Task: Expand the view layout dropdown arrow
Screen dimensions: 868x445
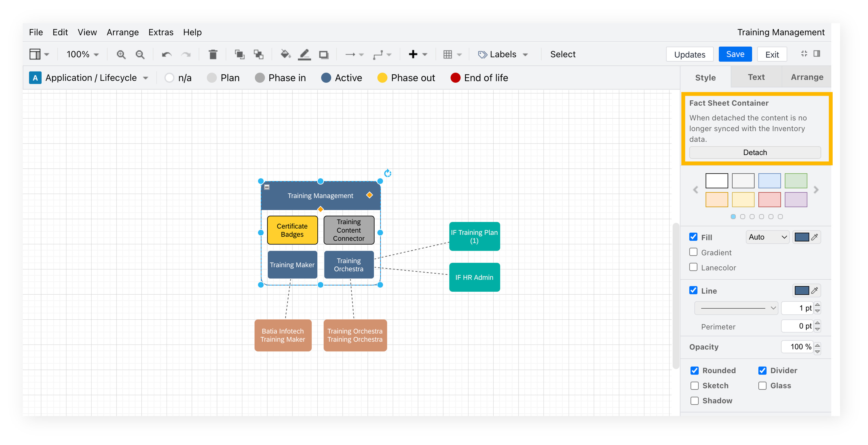Action: click(47, 54)
